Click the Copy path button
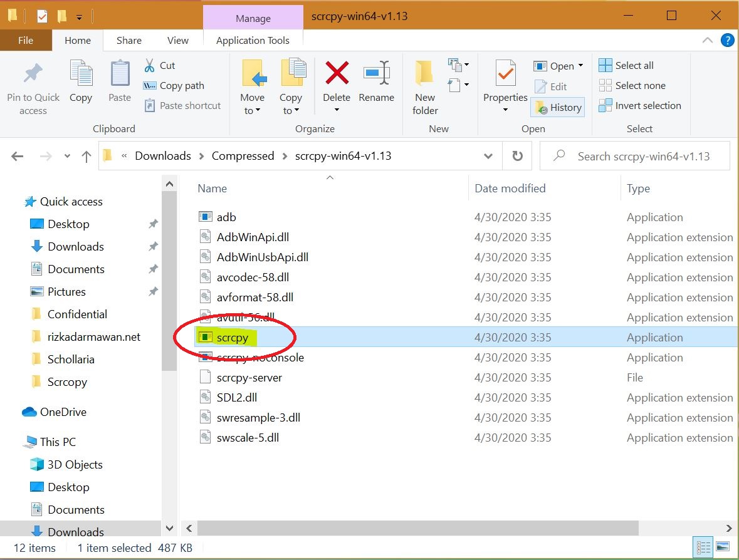The width and height of the screenshot is (739, 560). [x=174, y=86]
